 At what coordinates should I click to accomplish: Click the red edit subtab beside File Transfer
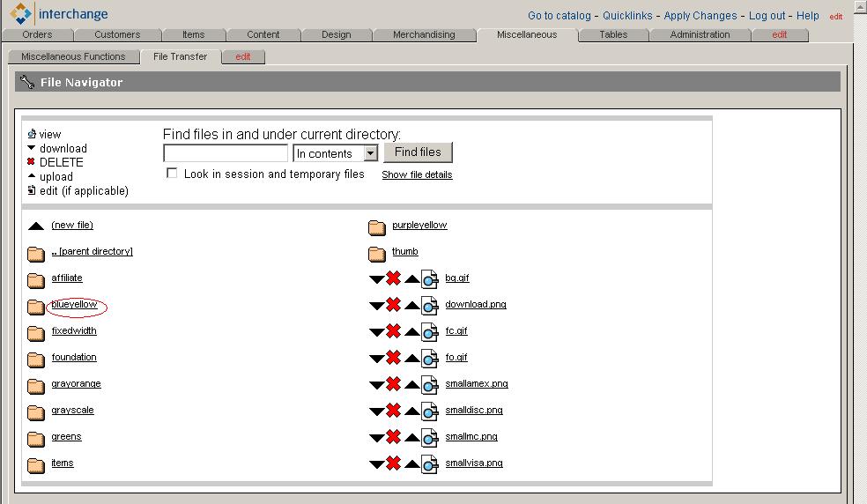click(x=242, y=56)
